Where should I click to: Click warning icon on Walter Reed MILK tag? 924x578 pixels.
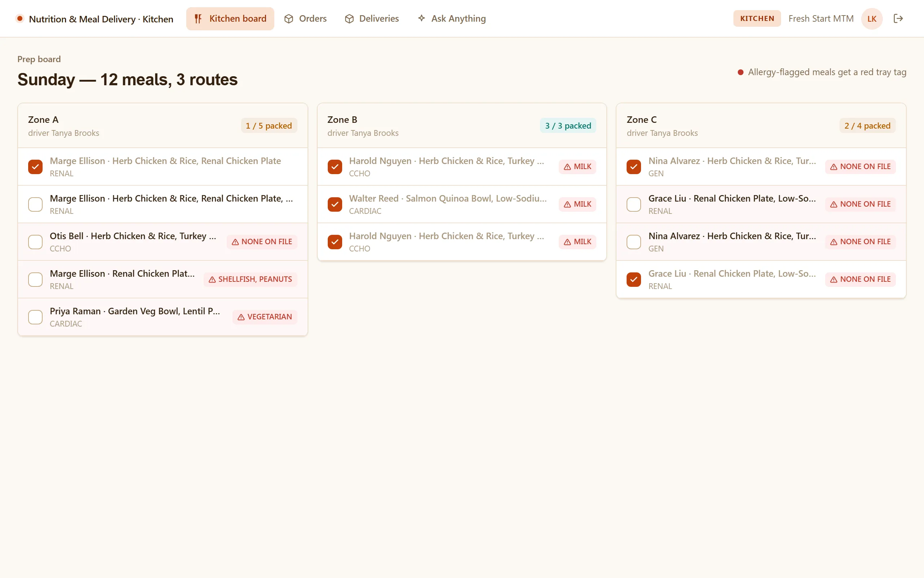pyautogui.click(x=567, y=204)
